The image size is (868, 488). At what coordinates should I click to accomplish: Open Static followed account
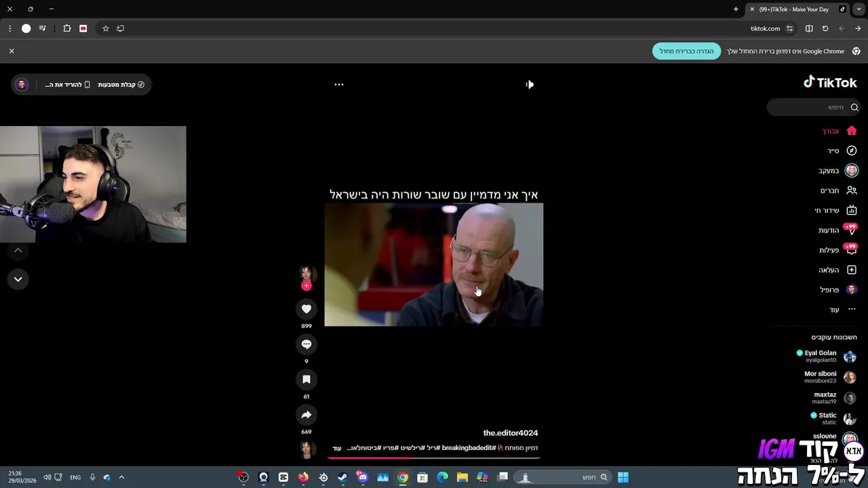click(x=833, y=418)
